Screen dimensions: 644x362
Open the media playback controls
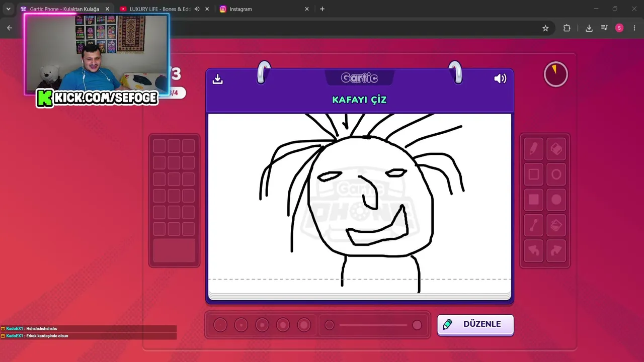pos(604,28)
